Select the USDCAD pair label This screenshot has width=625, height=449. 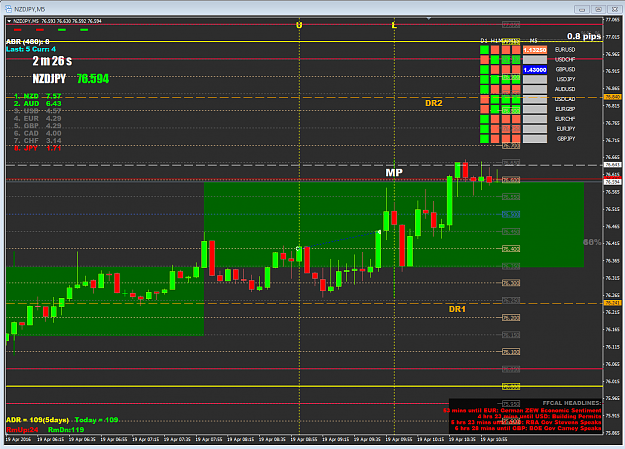tap(565, 99)
